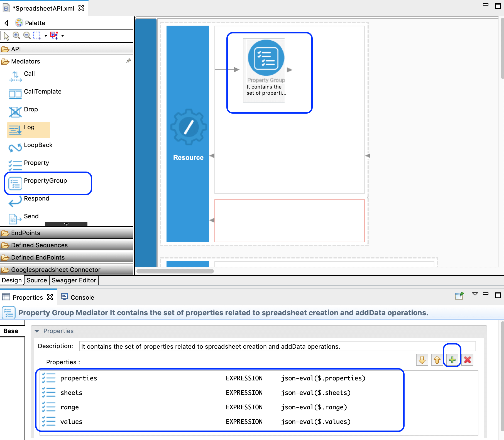Collapse the Properties section triangle

pyautogui.click(x=37, y=331)
